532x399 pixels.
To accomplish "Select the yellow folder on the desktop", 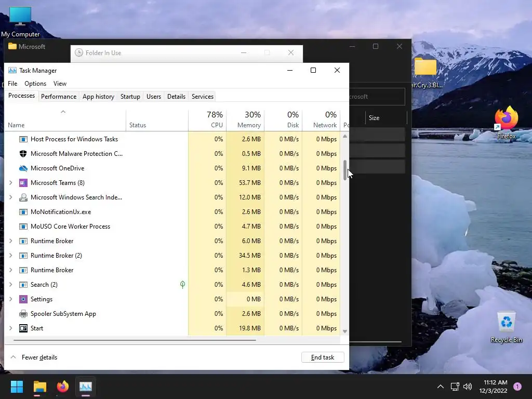I will click(x=425, y=66).
